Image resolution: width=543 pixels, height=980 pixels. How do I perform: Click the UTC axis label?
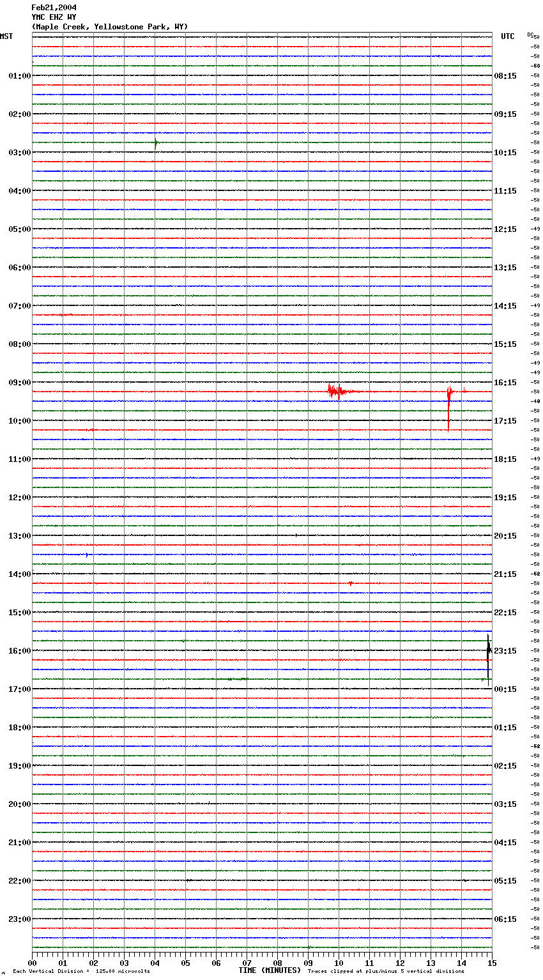pyautogui.click(x=508, y=36)
